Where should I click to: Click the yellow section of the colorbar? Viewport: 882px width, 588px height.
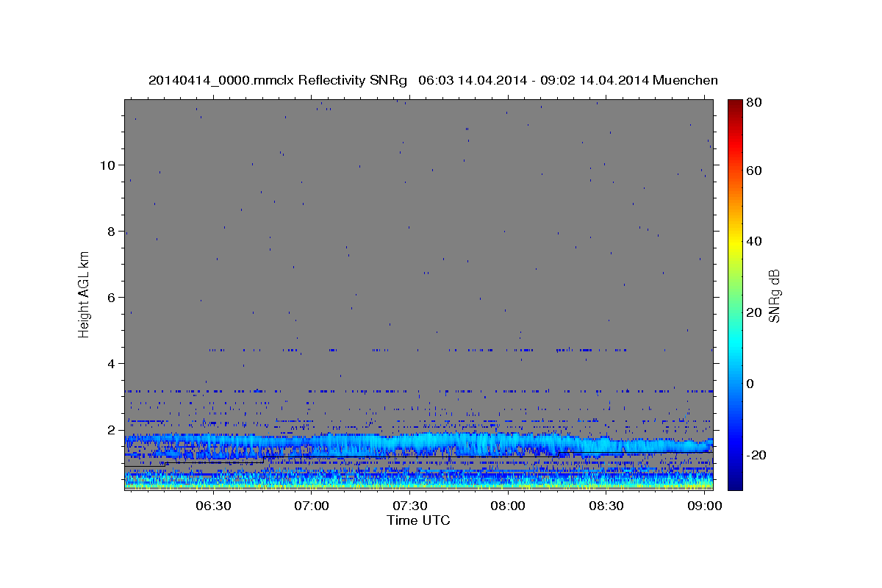pyautogui.click(x=735, y=243)
